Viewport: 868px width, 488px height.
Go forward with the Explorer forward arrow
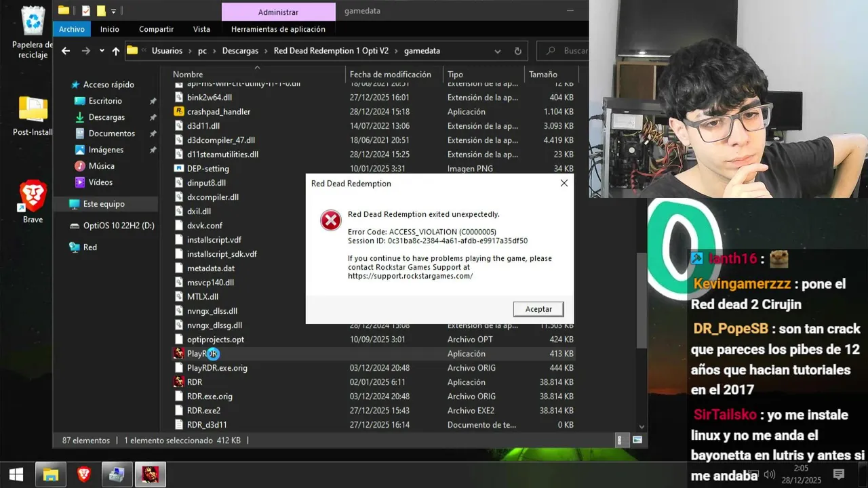85,51
